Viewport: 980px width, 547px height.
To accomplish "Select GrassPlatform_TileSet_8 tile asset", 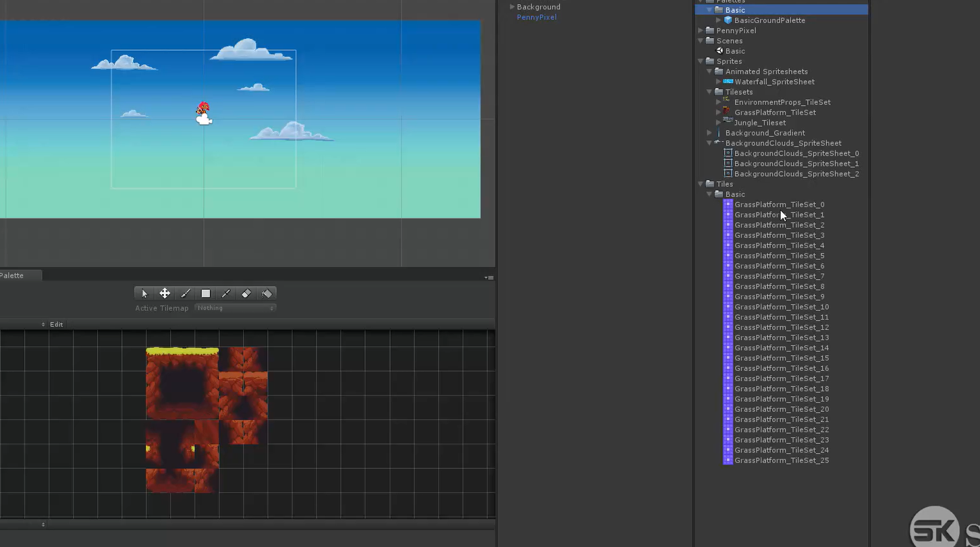I will (x=779, y=286).
